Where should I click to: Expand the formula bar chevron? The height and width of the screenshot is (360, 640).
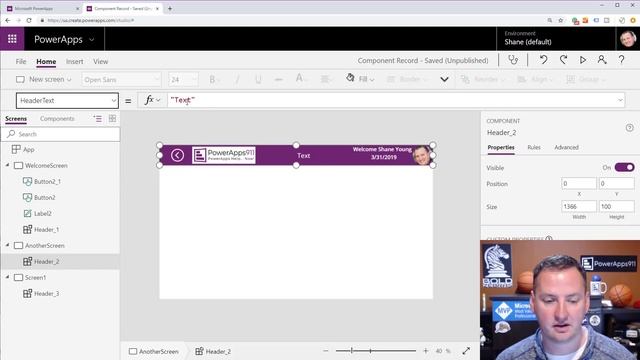tap(620, 100)
